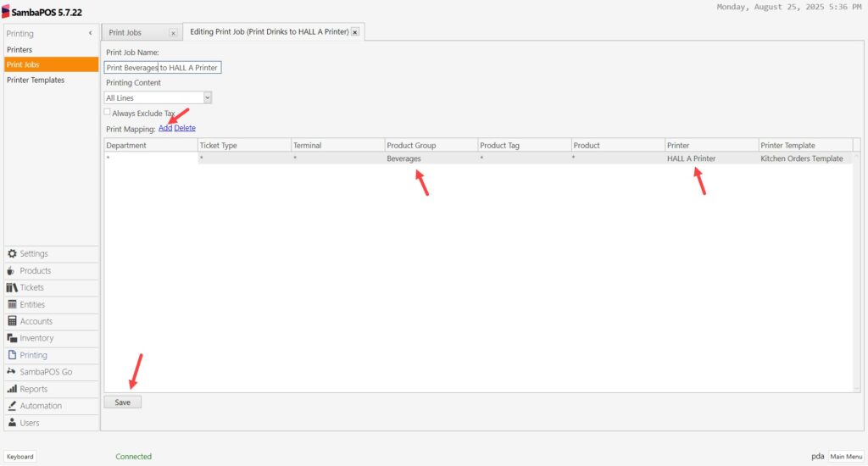Click Delete print mapping link
This screenshot has width=868, height=466.
(x=185, y=128)
